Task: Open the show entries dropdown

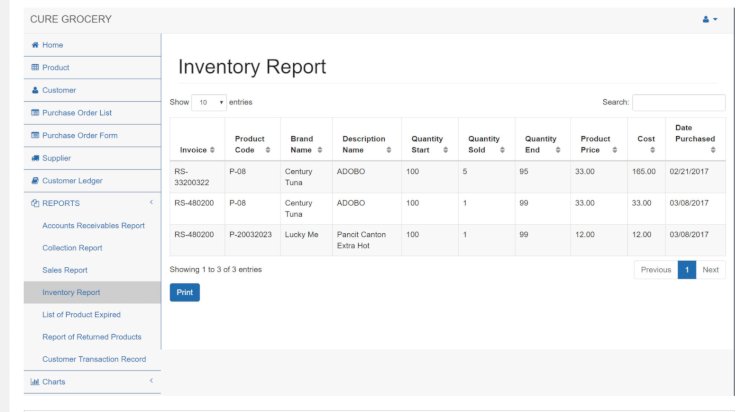Action: (x=209, y=102)
